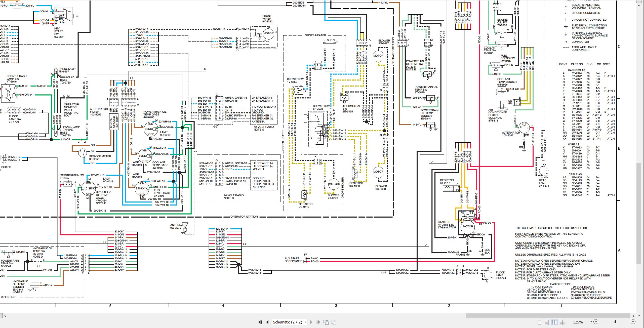Click the scroll down arrow
The height and width of the screenshot is (328, 644).
coord(638,315)
